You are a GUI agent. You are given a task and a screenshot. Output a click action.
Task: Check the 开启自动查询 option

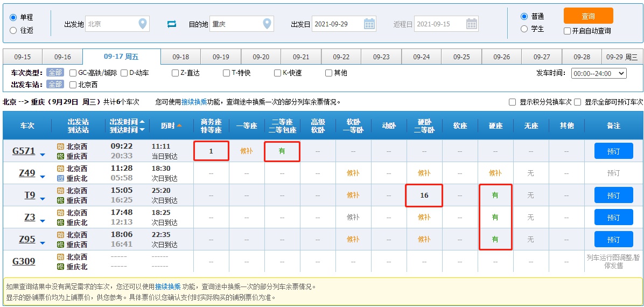coord(567,31)
